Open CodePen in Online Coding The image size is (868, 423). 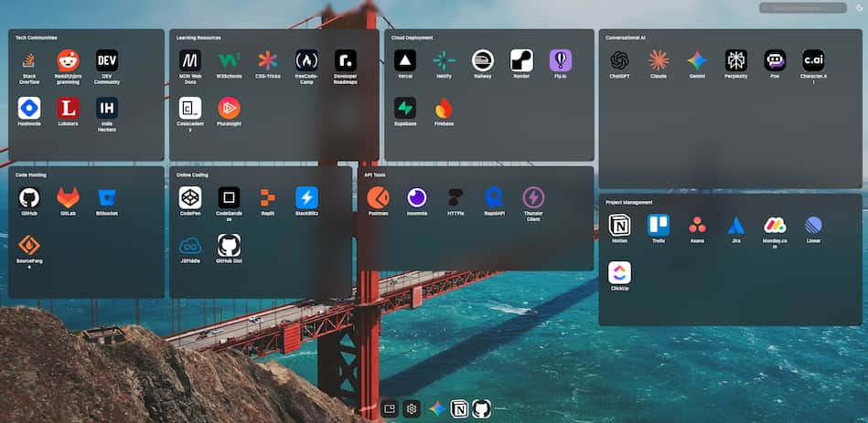point(190,198)
